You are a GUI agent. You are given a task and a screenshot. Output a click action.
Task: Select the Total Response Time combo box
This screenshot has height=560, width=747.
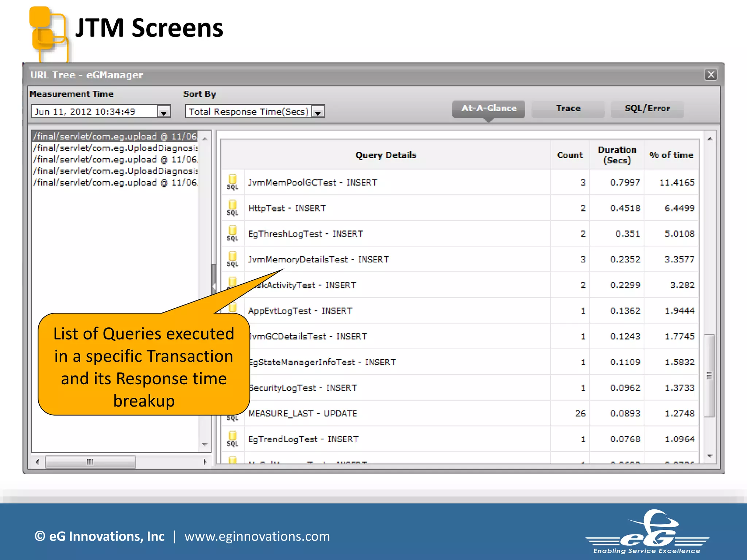coord(248,112)
